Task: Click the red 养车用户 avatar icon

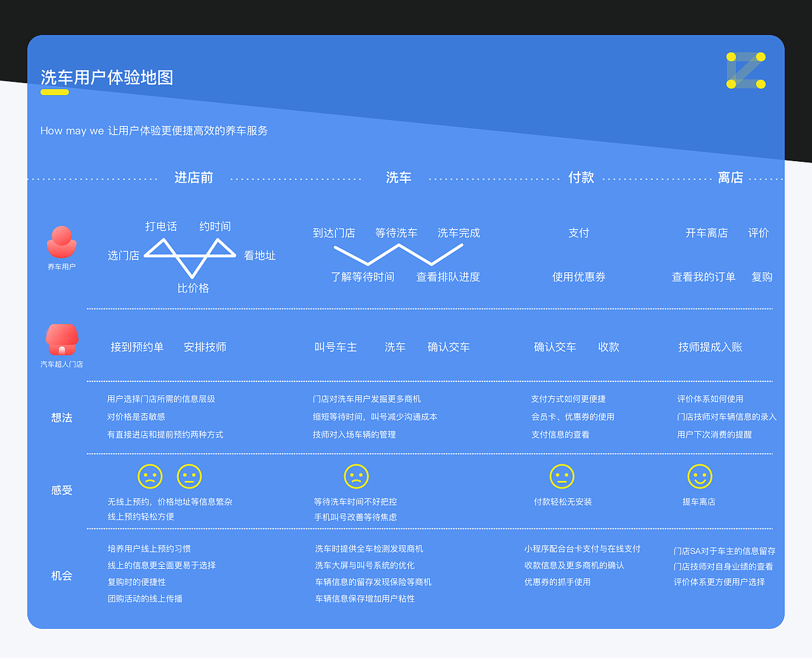Action: point(62,242)
